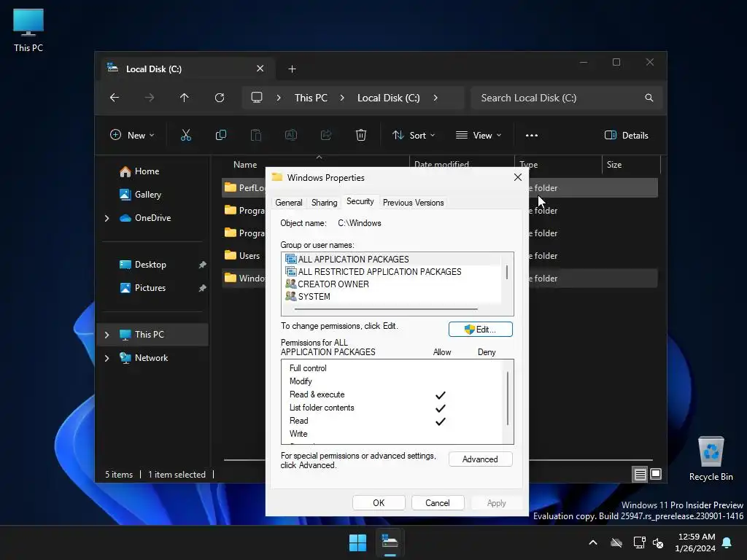Switch to details list view icon

click(640, 474)
